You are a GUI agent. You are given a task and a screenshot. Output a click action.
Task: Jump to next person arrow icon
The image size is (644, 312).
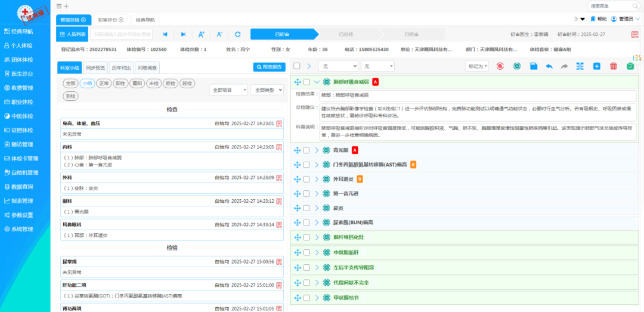click(x=183, y=35)
